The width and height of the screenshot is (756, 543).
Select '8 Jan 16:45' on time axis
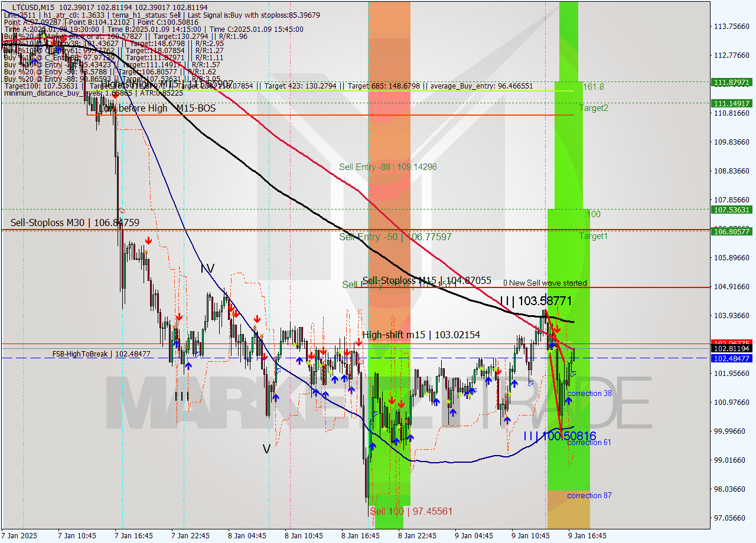(x=360, y=536)
